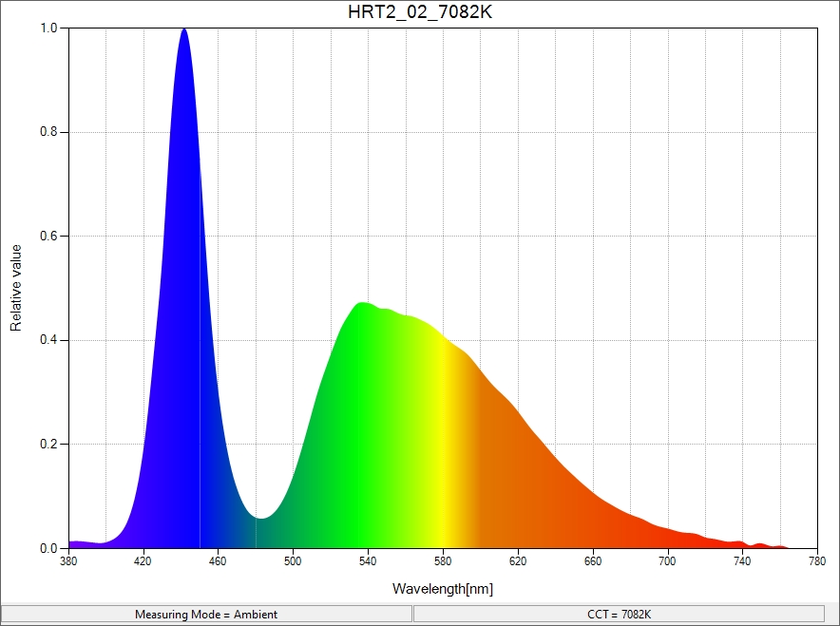The height and width of the screenshot is (626, 840).
Task: Click the CCT = 7082K status field
Action: (619, 614)
